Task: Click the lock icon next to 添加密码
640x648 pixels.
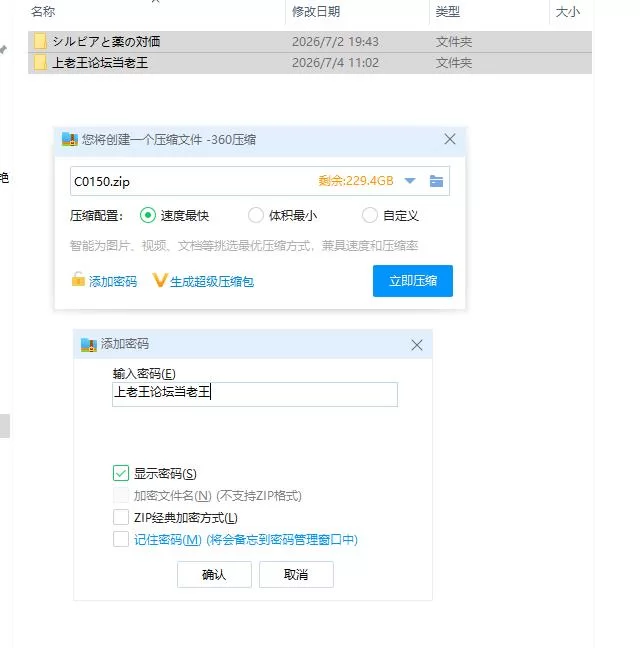Action: (78, 280)
